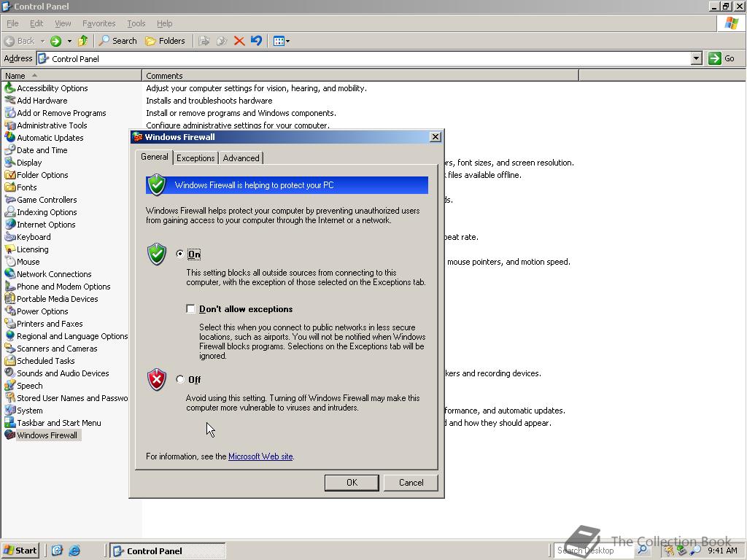Open Phone and Modem Options icon
This screenshot has height=560, width=747.
[x=10, y=286]
